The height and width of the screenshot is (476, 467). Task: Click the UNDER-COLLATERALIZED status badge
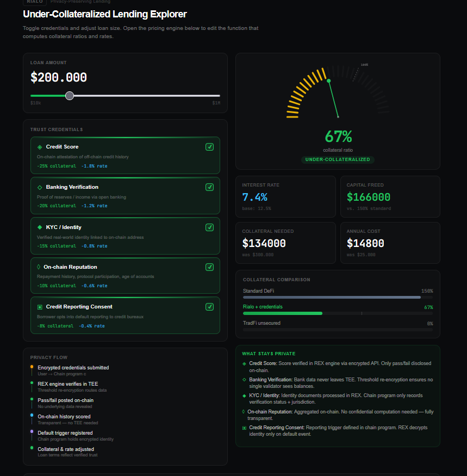[x=338, y=160]
